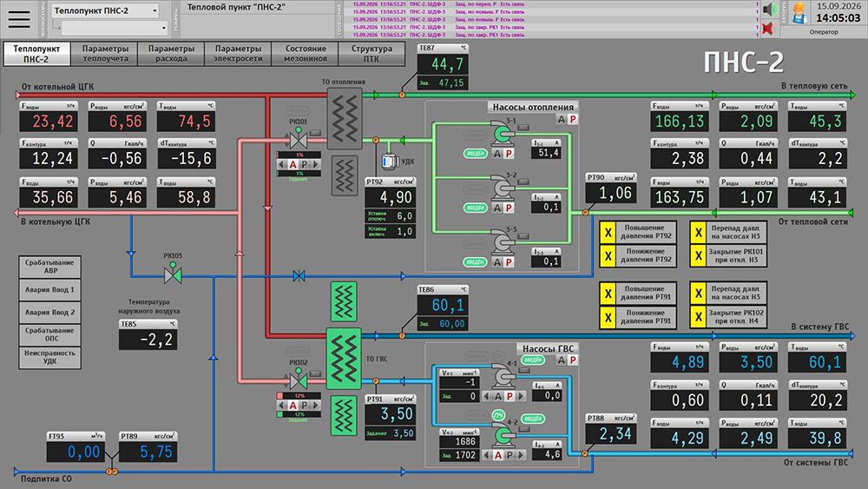Click the ПЧ indicator for pump 4-2
This screenshot has width=868, height=489.
(x=498, y=415)
